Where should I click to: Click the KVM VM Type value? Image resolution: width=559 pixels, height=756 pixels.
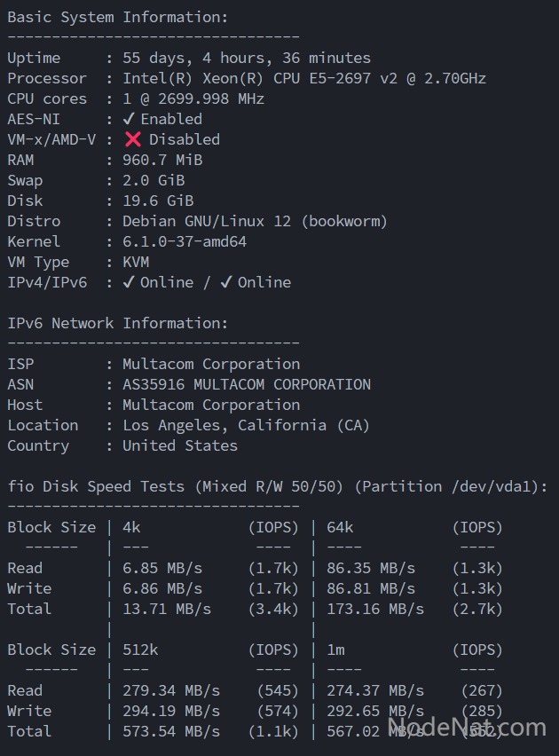coord(136,262)
